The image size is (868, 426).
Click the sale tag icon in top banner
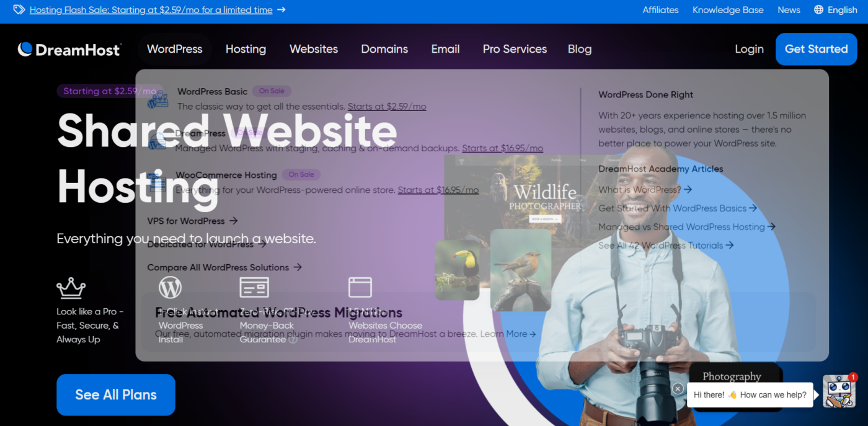(x=19, y=10)
